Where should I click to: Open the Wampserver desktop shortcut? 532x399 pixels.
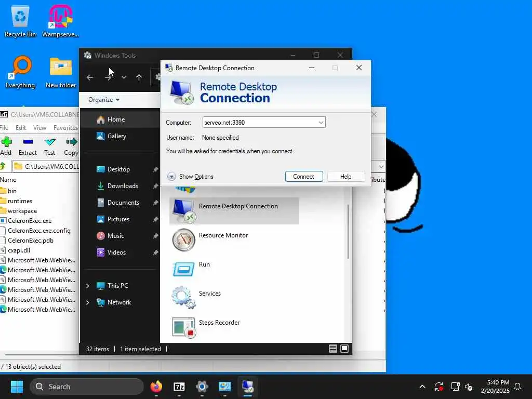tap(60, 21)
